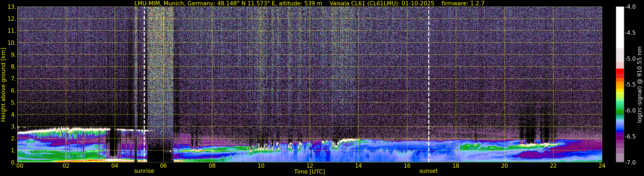Click the 'log(rc-signal) @ 910.55 nm' colorbar title
The height and width of the screenshot is (176, 644).
[x=640, y=85]
